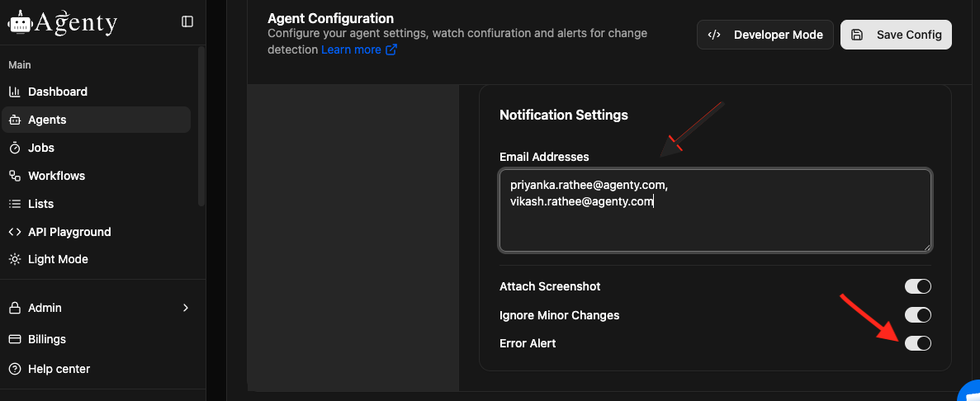Viewport: 980px width, 401px height.
Task: Click the Lists icon in sidebar
Action: 14,204
